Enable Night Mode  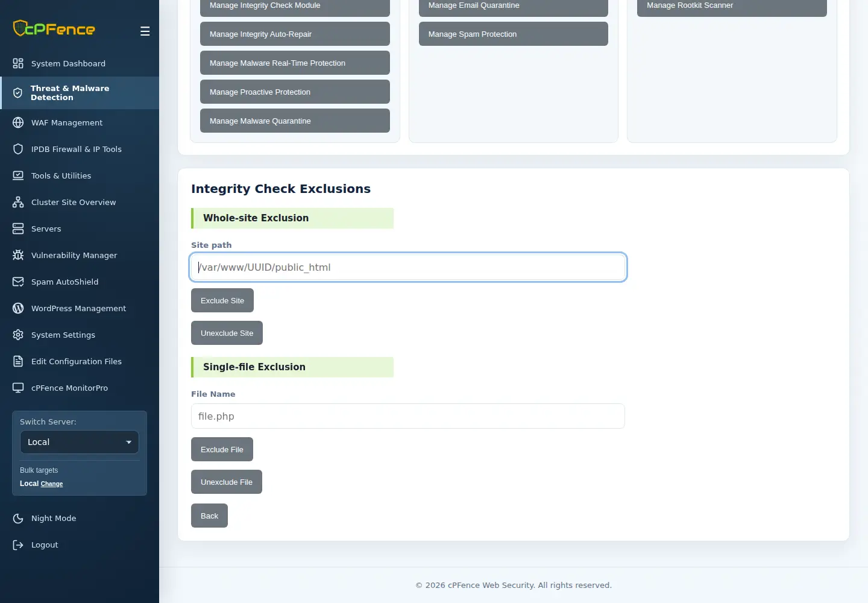(x=80, y=518)
